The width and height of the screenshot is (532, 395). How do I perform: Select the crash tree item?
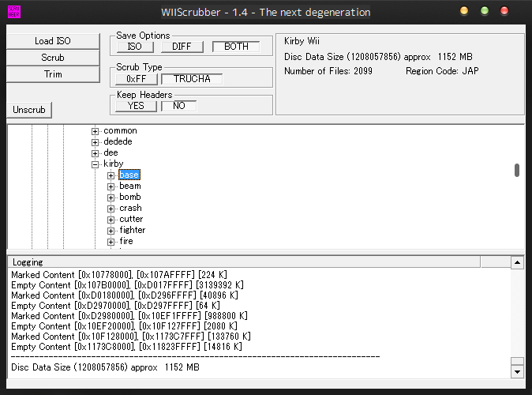[130, 208]
